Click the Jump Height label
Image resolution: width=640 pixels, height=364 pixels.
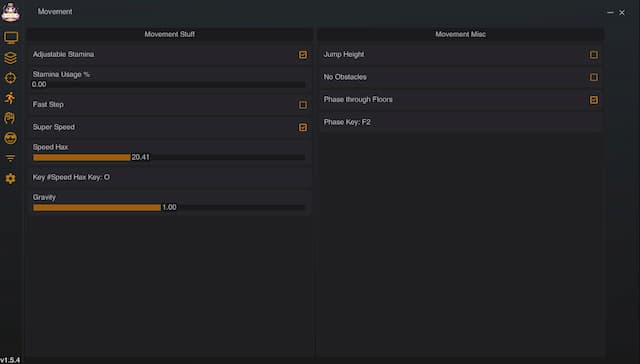click(x=344, y=54)
